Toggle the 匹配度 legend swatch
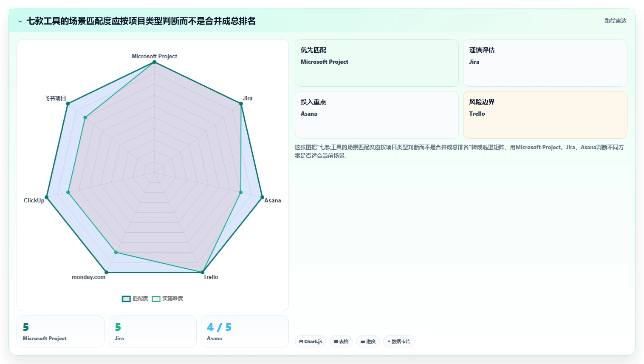The height and width of the screenshot is (364, 644). (x=126, y=299)
